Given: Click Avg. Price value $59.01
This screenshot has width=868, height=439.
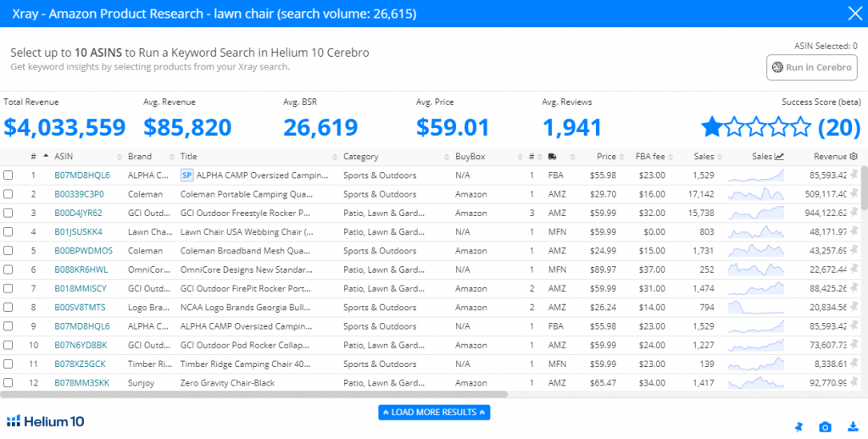Looking at the screenshot, I should click(x=453, y=127).
